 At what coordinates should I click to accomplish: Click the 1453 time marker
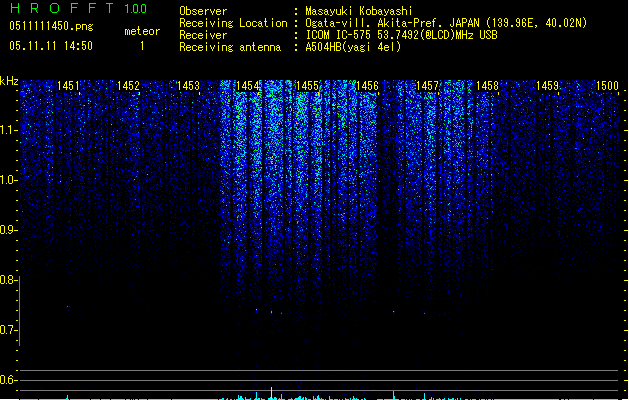188,86
